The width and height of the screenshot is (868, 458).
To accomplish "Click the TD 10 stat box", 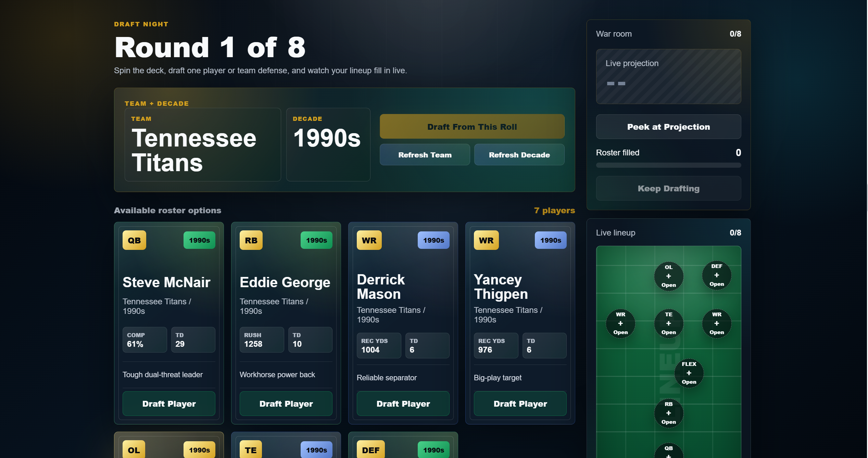I will point(310,340).
